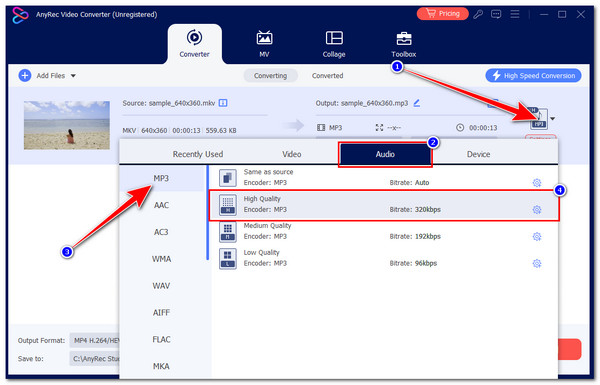Enable High Speed Conversion
This screenshot has width=600, height=385.
[x=533, y=75]
